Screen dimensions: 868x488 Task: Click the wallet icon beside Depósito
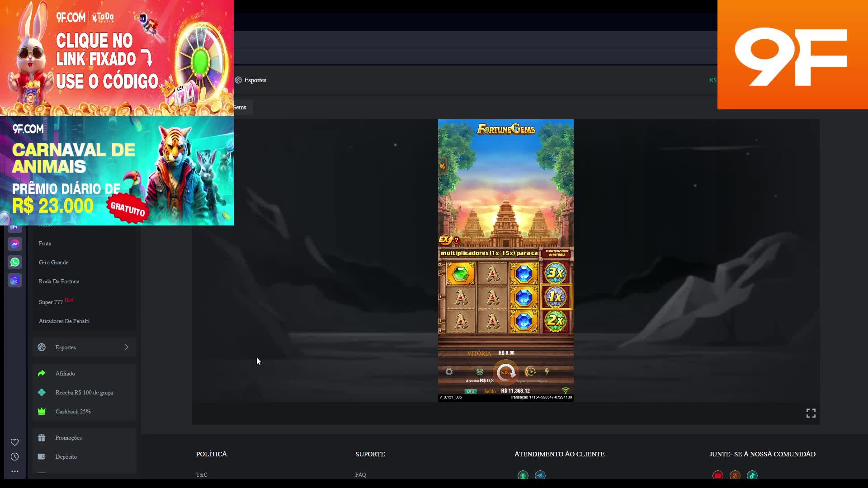[x=42, y=456]
